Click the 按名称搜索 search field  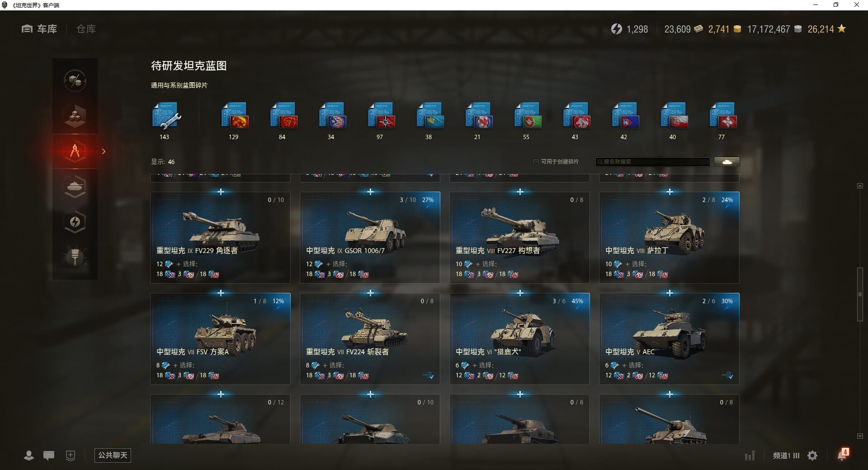pos(653,162)
